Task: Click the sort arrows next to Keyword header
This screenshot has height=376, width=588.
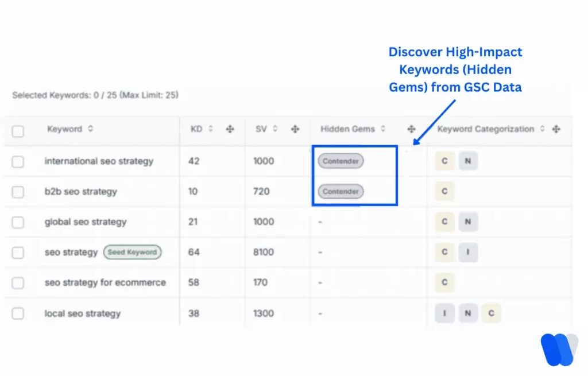Action: pos(90,129)
